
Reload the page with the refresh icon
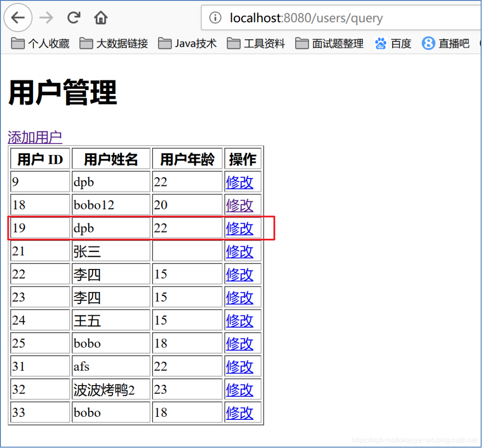click(x=74, y=17)
